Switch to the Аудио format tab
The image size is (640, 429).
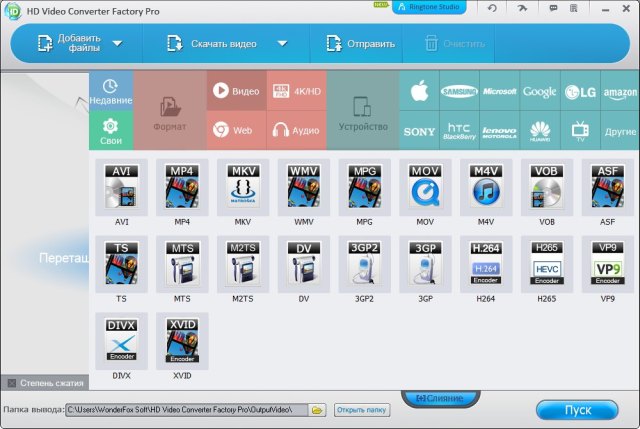coord(297,130)
